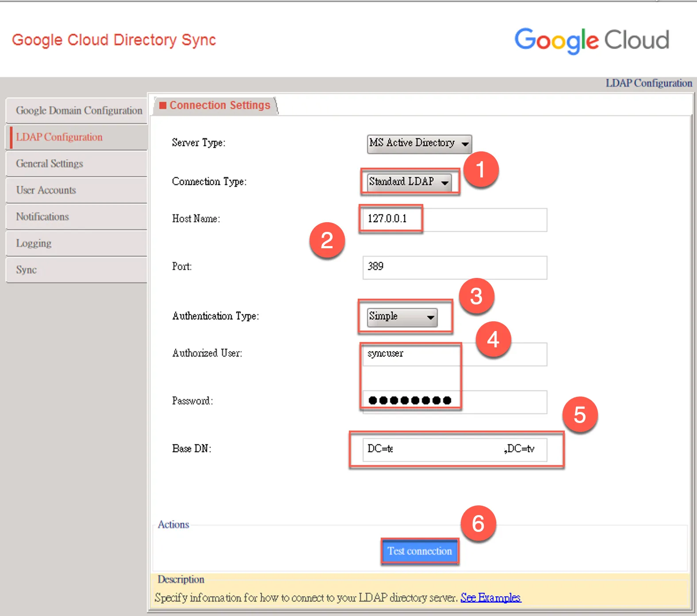Open the Server Type dropdown

419,143
